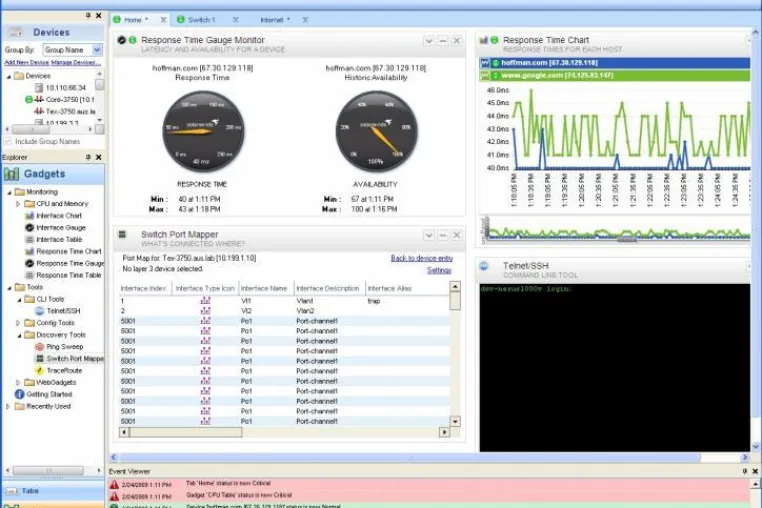Select the Tex-3750.aus.lab device
The height and width of the screenshot is (508, 762).
click(70, 111)
